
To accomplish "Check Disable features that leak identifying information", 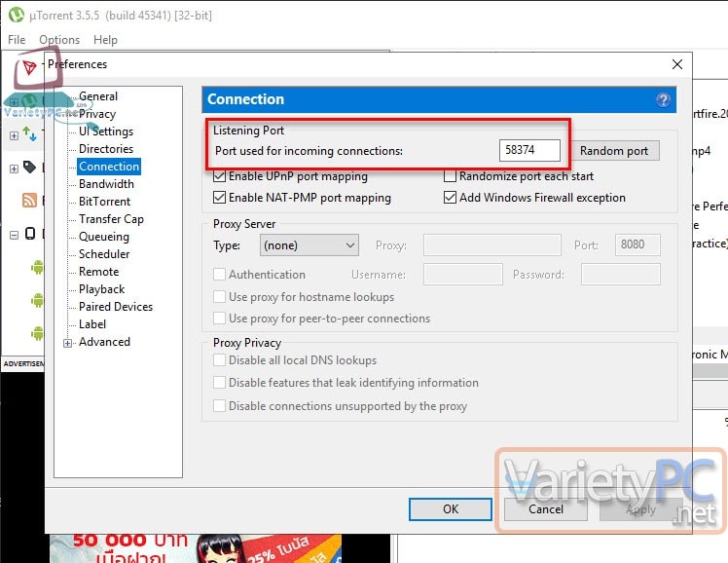I will click(x=219, y=382).
